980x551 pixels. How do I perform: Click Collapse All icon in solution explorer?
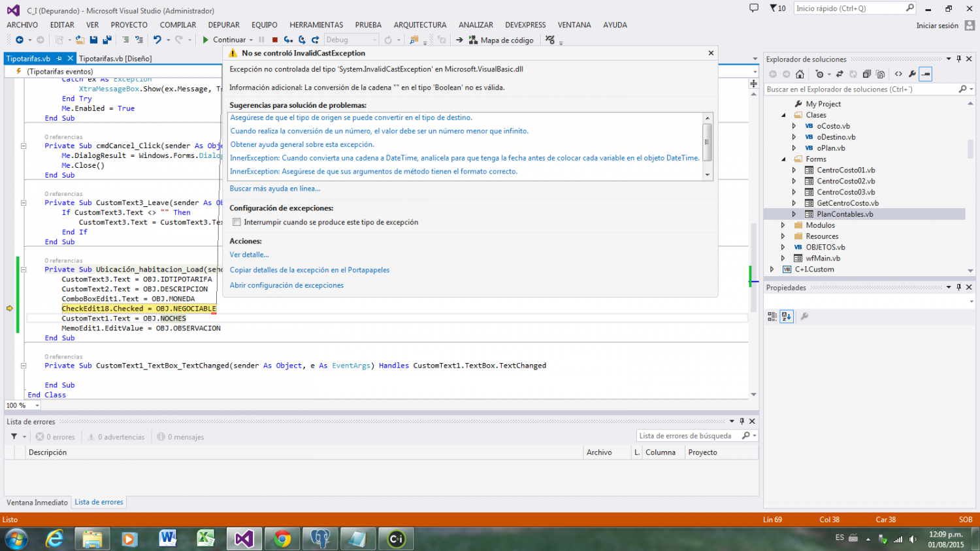(x=867, y=74)
